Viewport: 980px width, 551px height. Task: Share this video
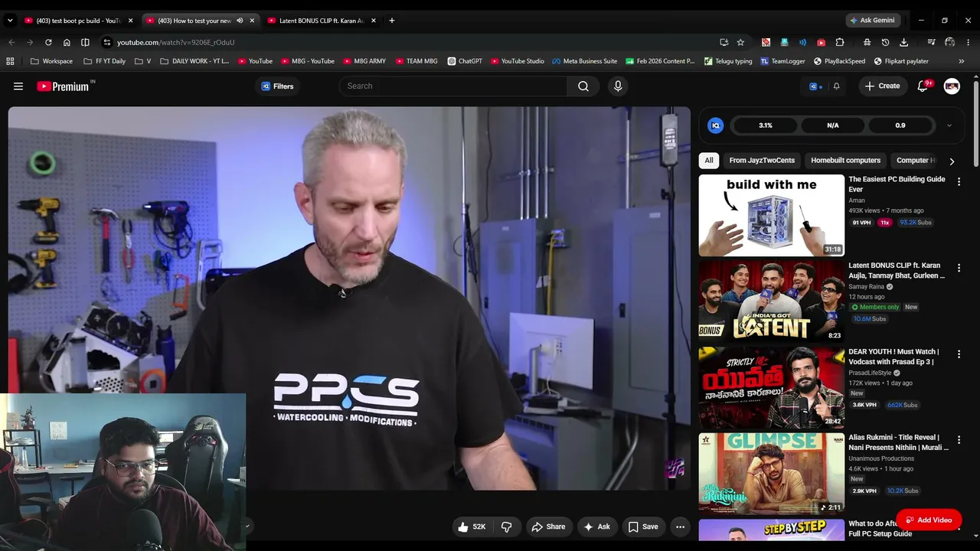pos(548,527)
